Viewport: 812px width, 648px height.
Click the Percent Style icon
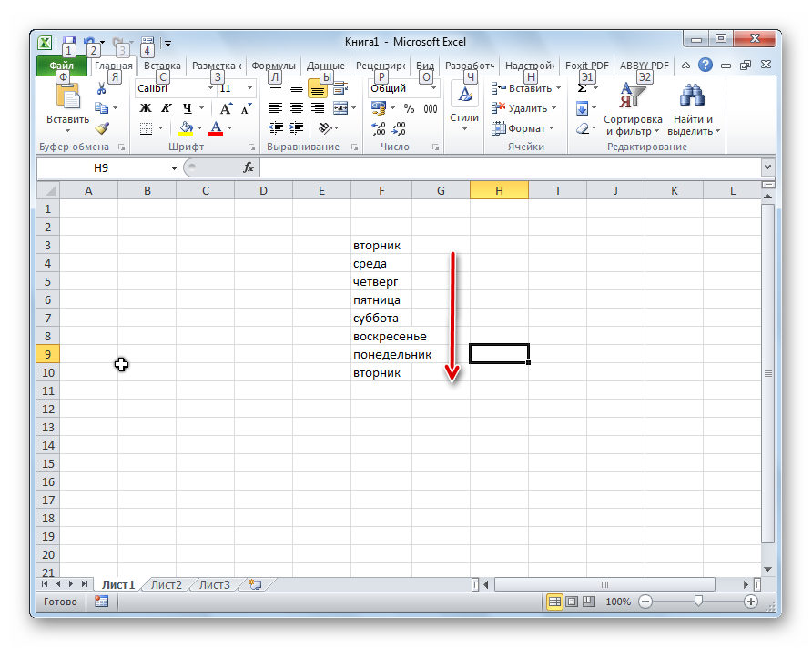click(409, 108)
